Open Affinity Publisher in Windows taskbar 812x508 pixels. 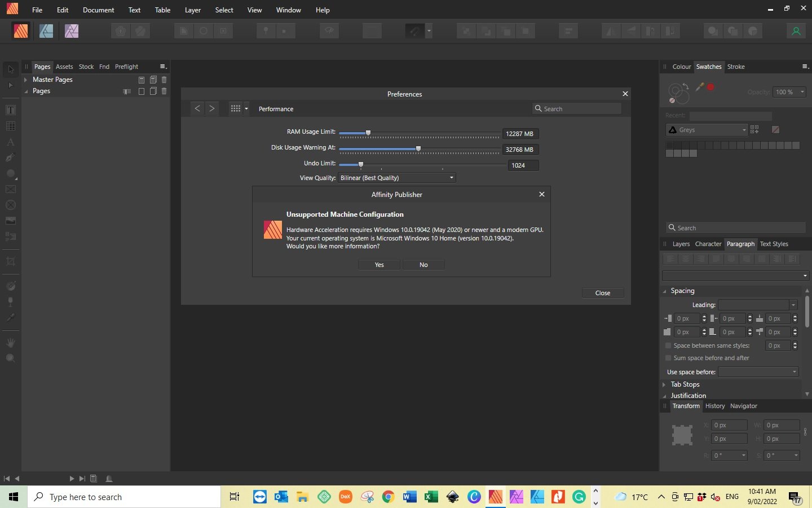[x=495, y=497]
